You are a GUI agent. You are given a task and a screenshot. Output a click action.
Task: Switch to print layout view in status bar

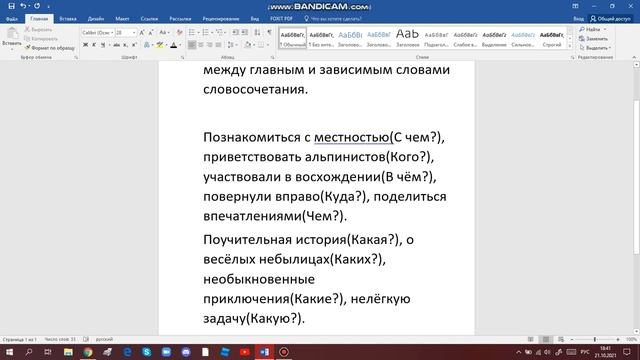point(546,340)
